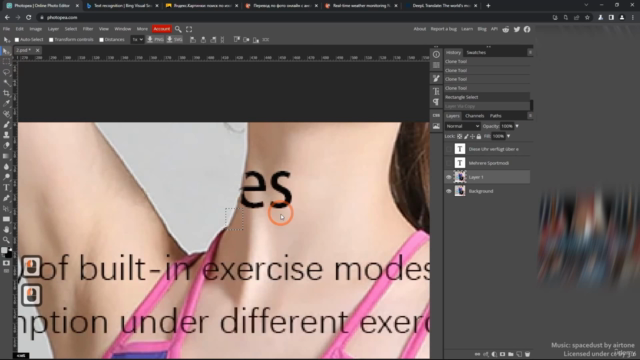Open the File menu
Screen dimensions: 640x360
click(x=7, y=29)
